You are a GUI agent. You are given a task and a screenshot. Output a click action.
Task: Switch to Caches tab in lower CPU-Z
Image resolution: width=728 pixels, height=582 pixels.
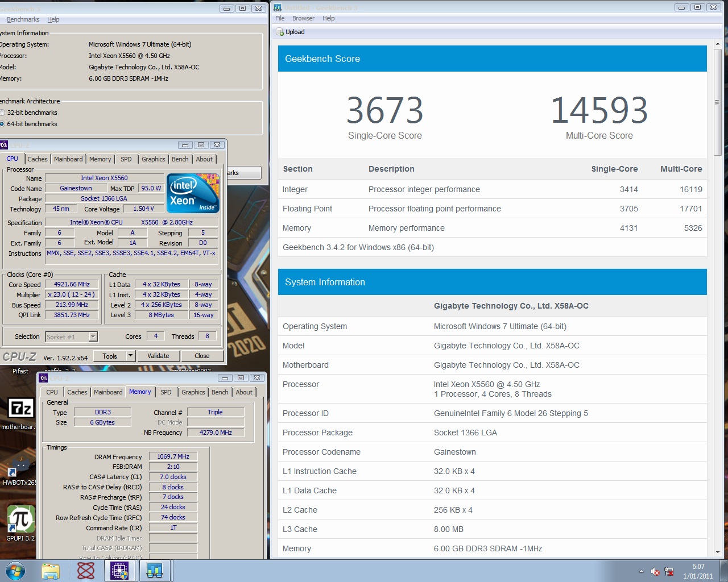(77, 392)
